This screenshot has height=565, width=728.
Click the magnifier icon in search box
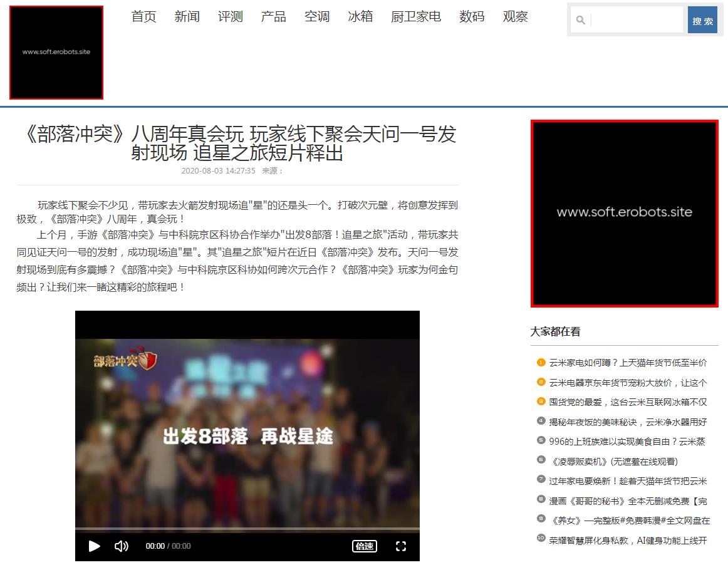click(x=580, y=20)
